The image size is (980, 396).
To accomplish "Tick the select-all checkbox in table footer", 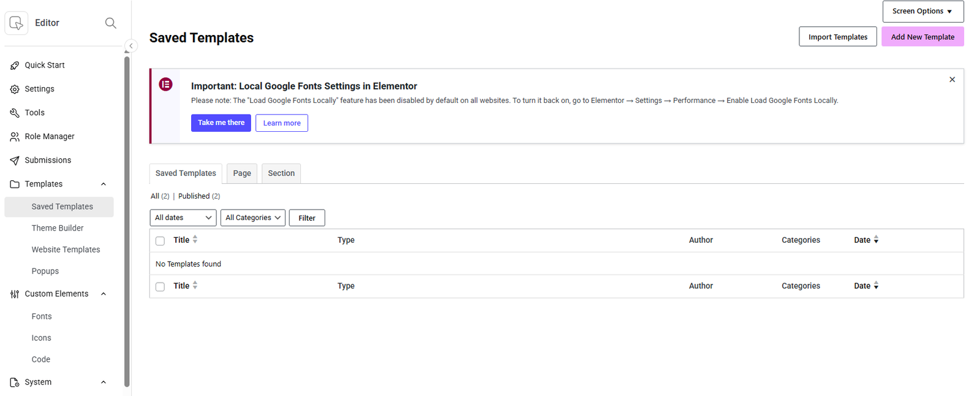I will tap(160, 287).
